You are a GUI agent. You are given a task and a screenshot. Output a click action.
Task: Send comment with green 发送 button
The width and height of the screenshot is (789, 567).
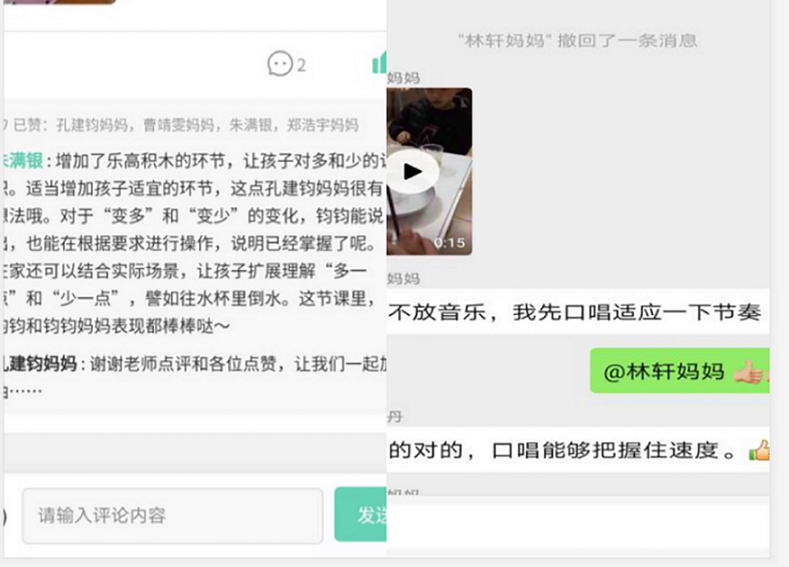click(360, 514)
